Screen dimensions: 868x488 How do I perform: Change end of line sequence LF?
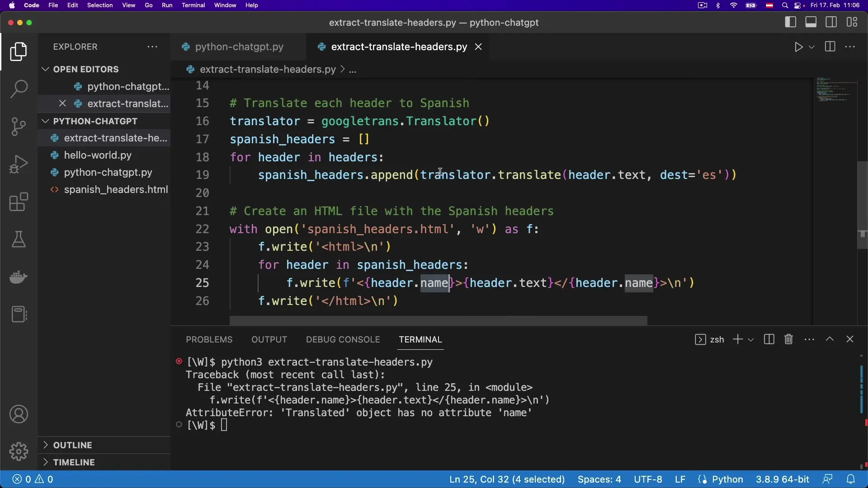pyautogui.click(x=680, y=479)
